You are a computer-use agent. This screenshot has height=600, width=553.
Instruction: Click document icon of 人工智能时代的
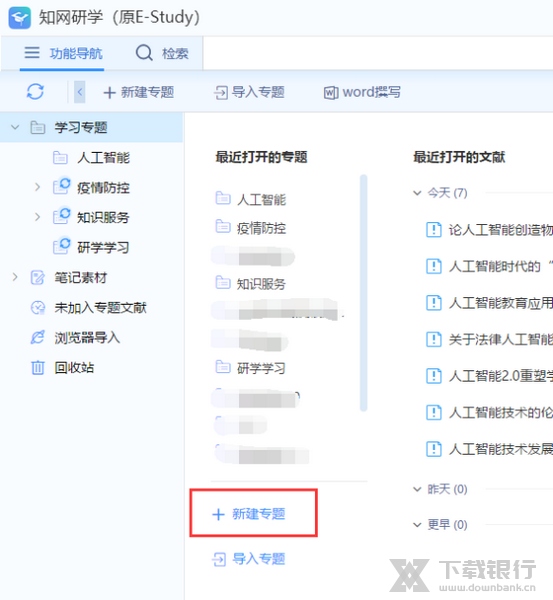[x=434, y=266]
